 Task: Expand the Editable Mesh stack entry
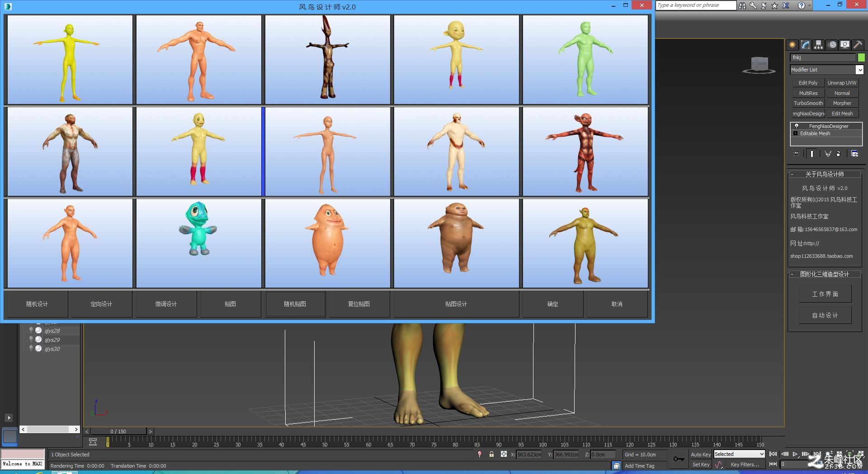(795, 133)
